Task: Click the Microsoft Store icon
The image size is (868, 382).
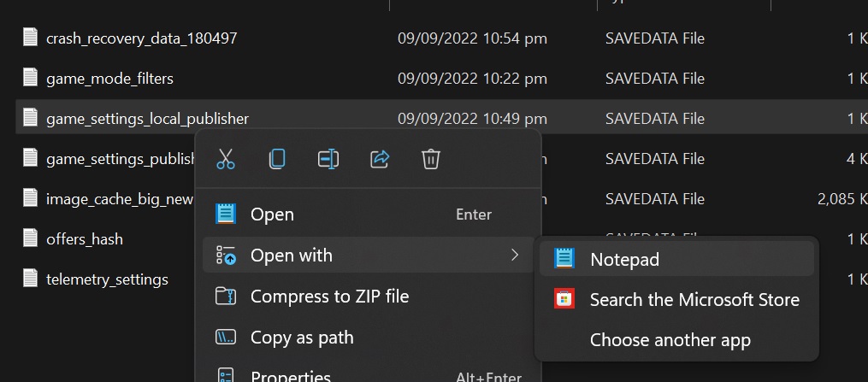Action: tap(564, 299)
